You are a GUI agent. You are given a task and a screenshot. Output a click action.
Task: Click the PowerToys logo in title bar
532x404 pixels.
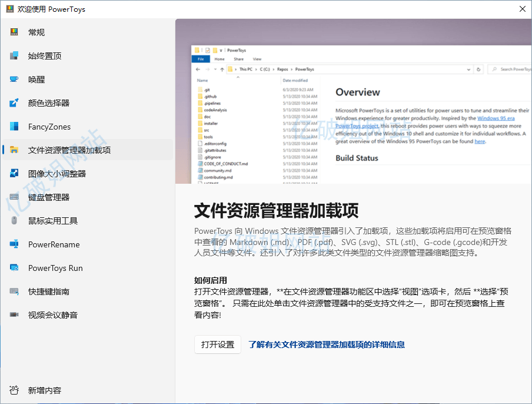click(x=10, y=9)
